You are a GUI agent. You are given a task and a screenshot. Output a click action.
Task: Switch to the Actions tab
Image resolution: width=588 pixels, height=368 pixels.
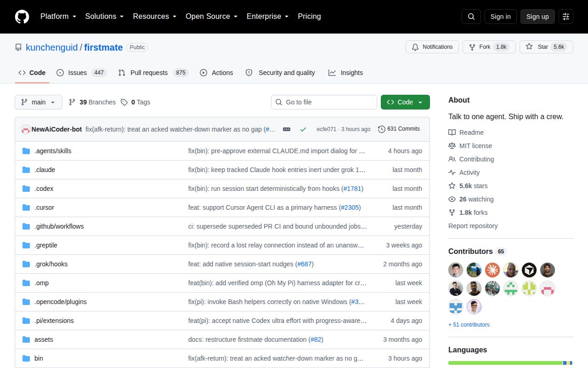click(216, 73)
